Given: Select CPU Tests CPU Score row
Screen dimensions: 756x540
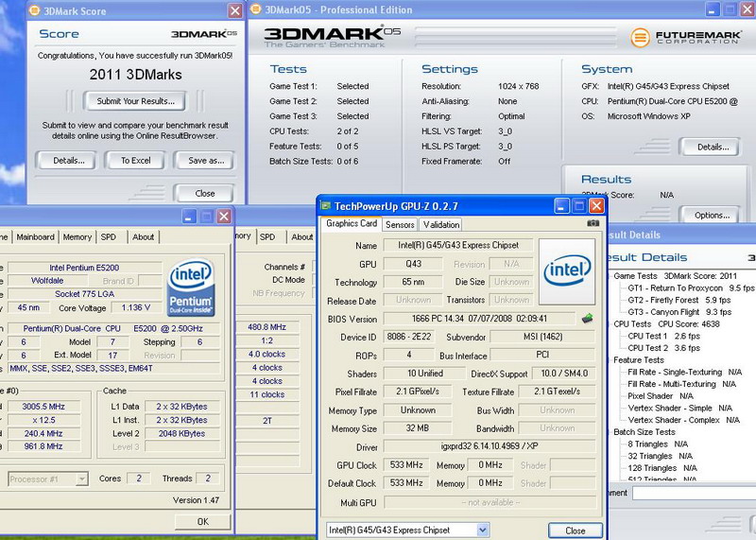Looking at the screenshot, I should [666, 323].
